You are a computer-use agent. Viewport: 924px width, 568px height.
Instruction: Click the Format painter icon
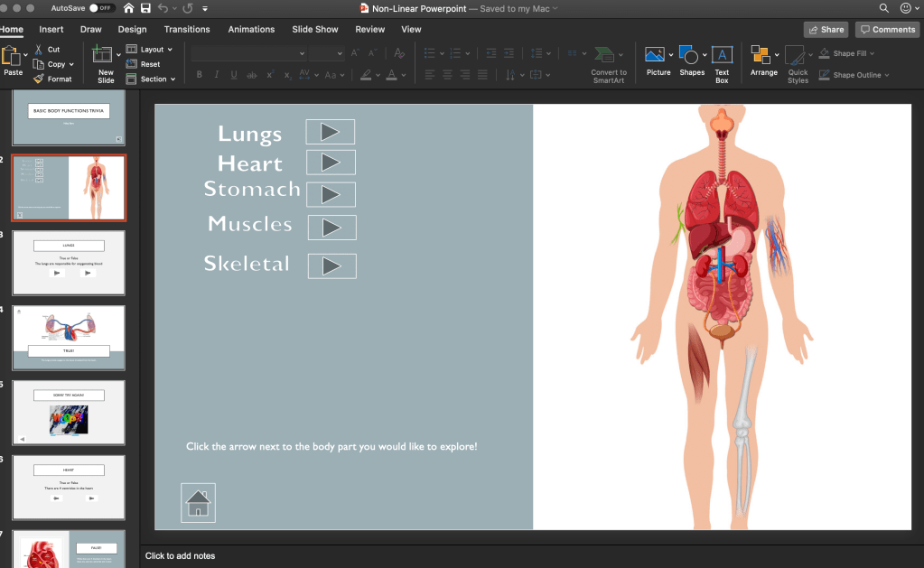pyautogui.click(x=39, y=79)
